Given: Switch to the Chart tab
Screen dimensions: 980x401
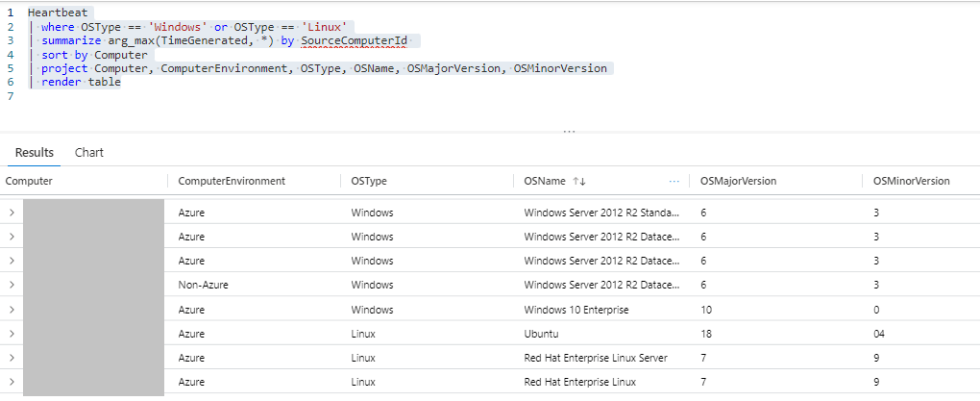Looking at the screenshot, I should 89,153.
